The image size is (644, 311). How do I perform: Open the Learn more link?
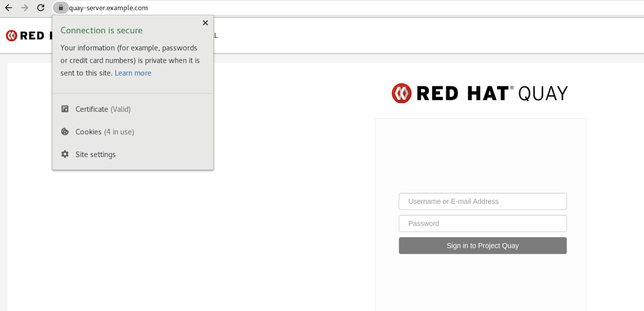pos(133,73)
